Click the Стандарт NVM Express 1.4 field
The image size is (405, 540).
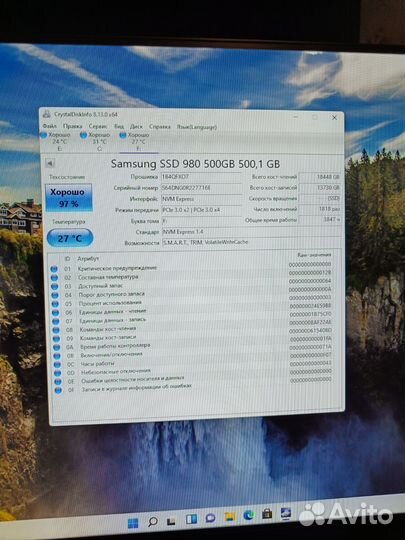pos(251,232)
